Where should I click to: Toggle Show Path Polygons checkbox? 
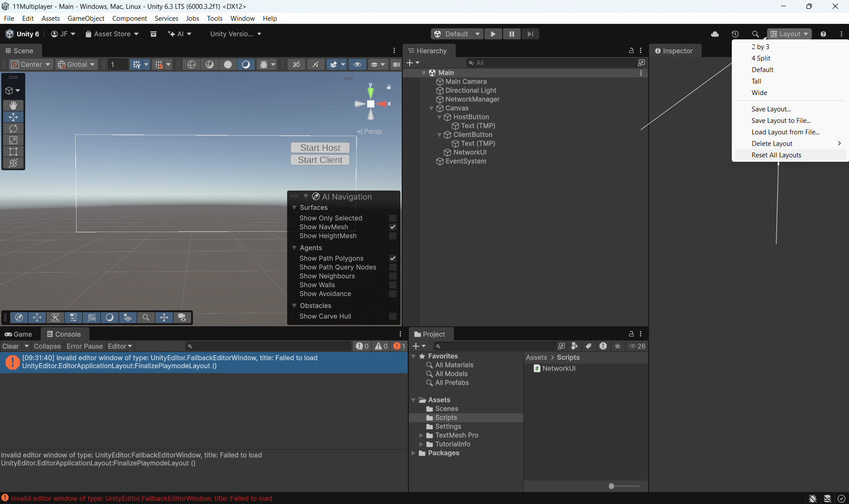click(392, 258)
